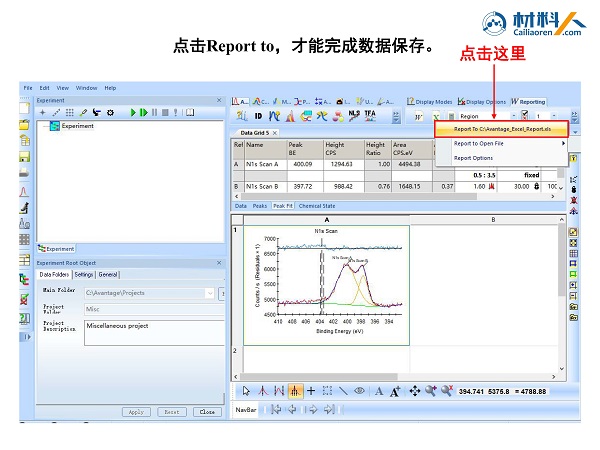Choose Report To C:\Avantage_Excel_Report.xls
600x450 pixels.
pyautogui.click(x=501, y=129)
